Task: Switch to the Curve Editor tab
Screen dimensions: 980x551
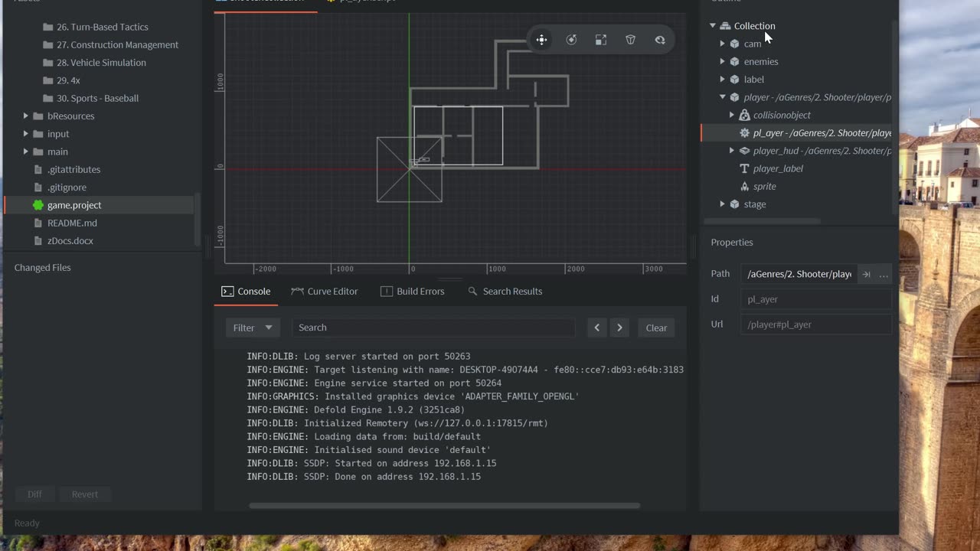Action: pyautogui.click(x=325, y=292)
